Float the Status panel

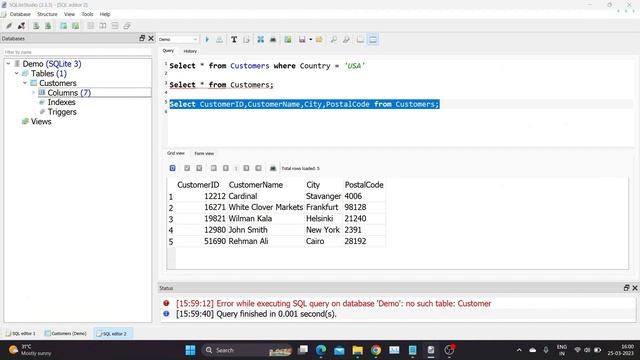tap(627, 288)
